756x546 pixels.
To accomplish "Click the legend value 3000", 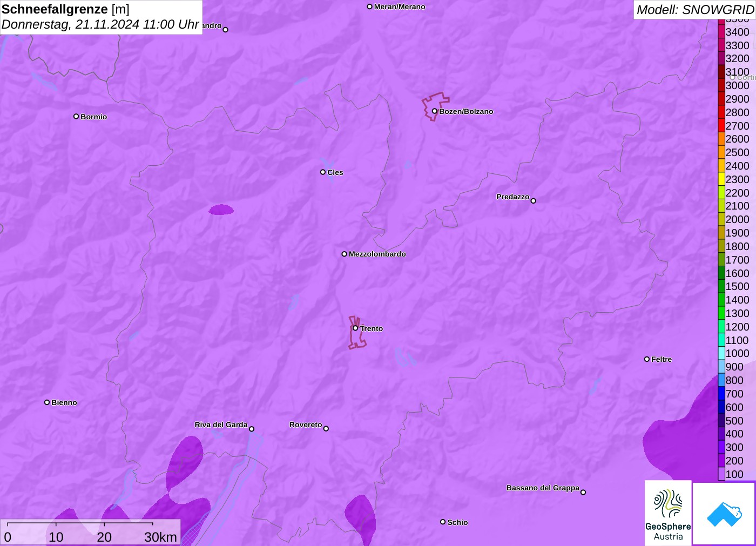I will coord(738,85).
